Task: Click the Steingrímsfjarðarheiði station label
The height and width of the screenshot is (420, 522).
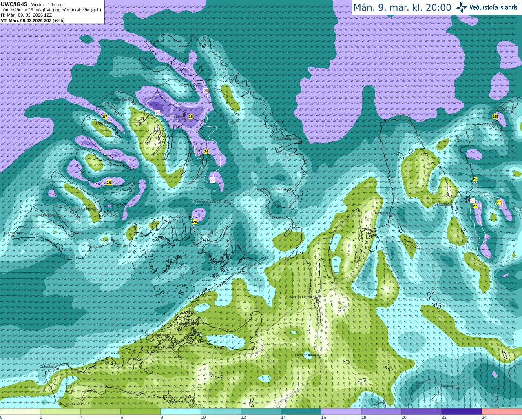Action: click(x=211, y=202)
